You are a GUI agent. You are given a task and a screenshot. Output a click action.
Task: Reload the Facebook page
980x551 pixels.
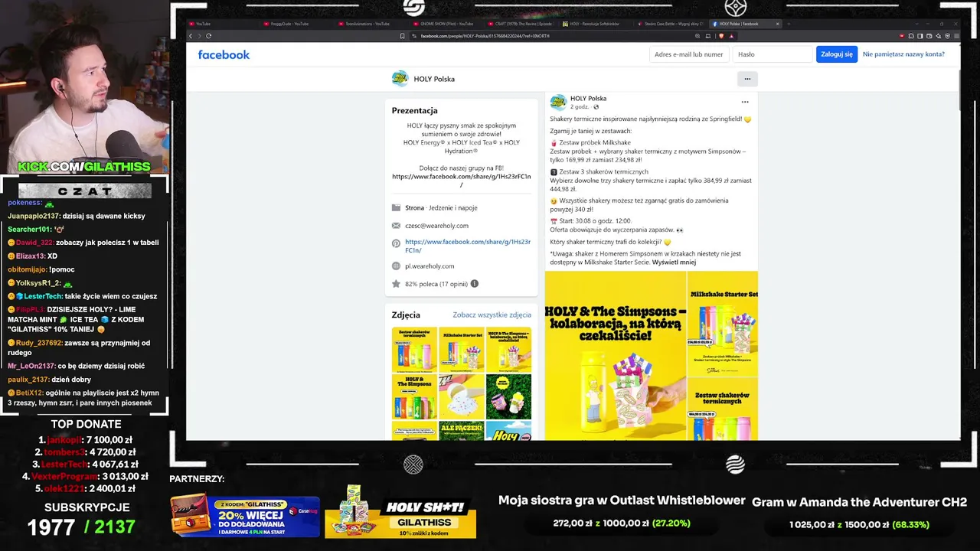pyautogui.click(x=208, y=36)
